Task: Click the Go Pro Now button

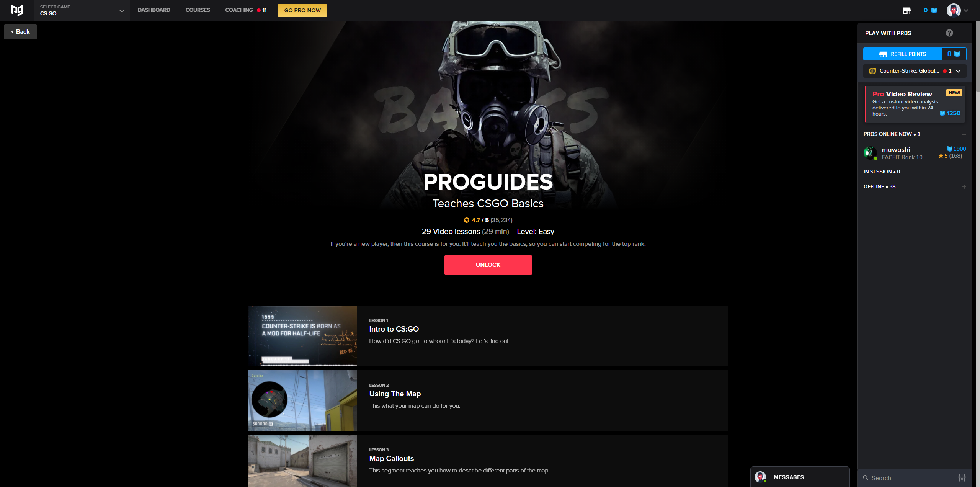Action: click(x=302, y=10)
